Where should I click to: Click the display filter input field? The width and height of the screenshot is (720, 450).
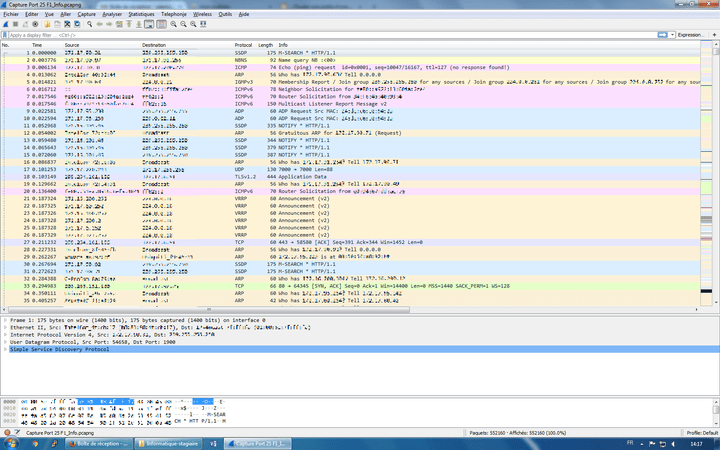(300, 35)
